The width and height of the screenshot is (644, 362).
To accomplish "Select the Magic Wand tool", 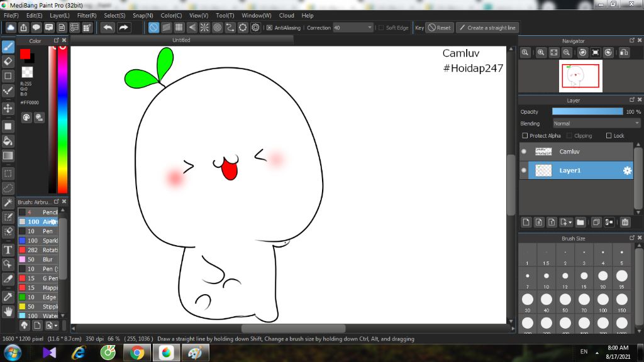I will (8, 203).
